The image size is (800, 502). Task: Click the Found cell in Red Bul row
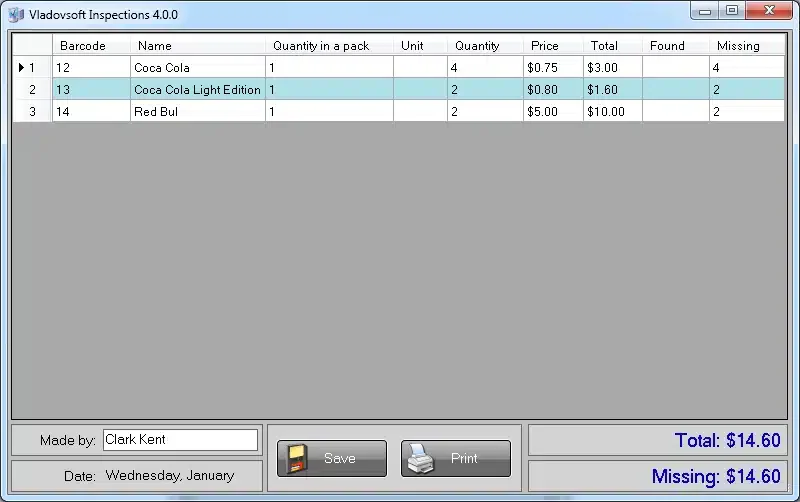point(676,111)
